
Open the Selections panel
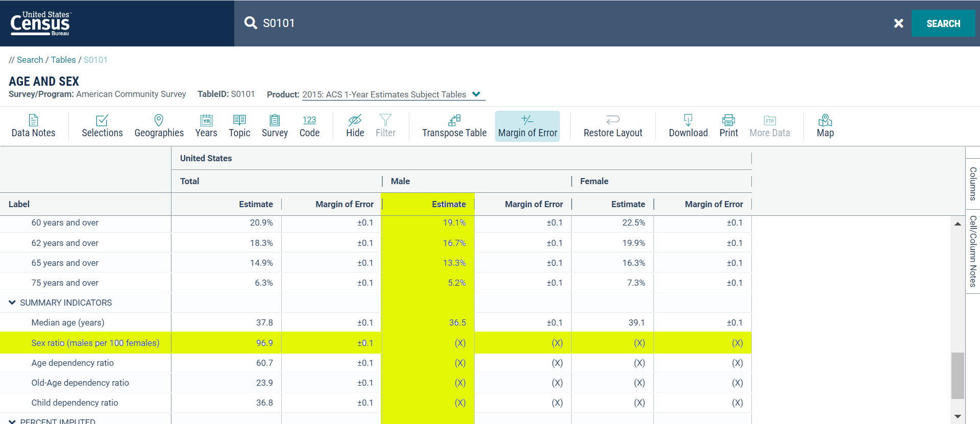(102, 126)
